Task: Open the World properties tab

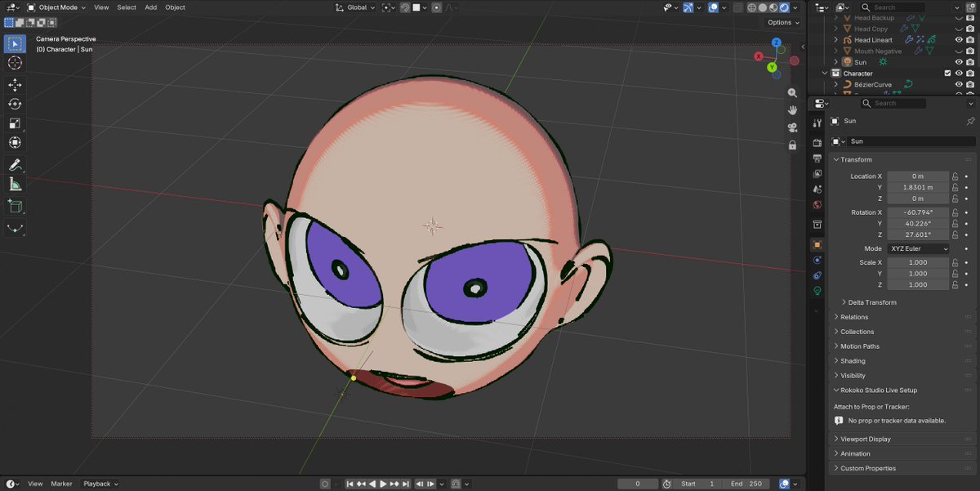Action: tap(817, 204)
